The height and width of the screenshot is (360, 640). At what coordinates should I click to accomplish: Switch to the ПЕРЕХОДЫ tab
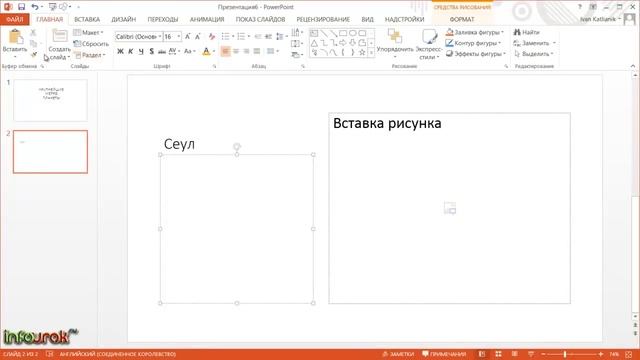tap(163, 19)
